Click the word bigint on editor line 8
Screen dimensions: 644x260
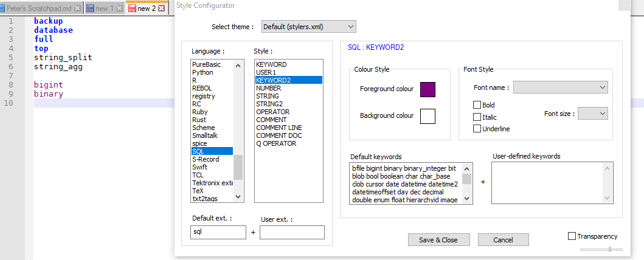tap(49, 85)
